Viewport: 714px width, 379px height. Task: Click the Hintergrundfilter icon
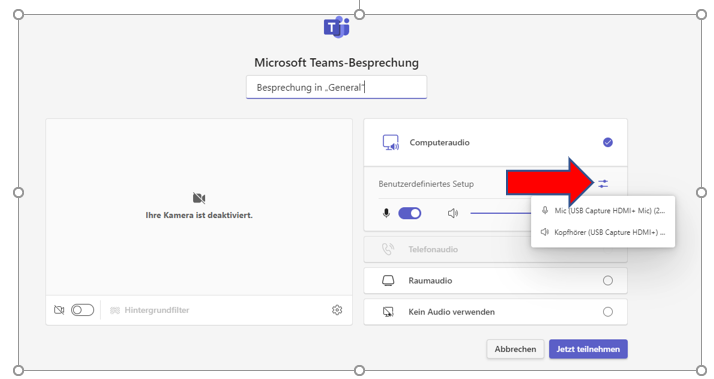pos(115,310)
